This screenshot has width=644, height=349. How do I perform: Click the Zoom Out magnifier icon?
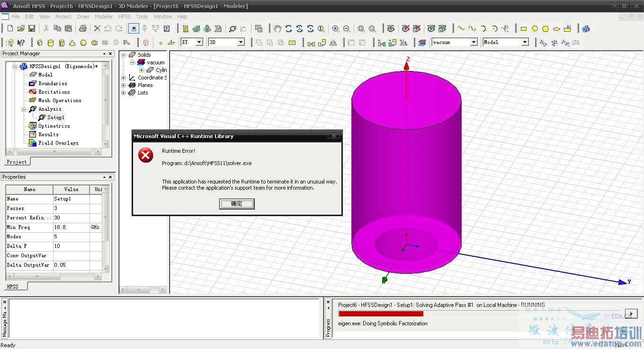[346, 29]
